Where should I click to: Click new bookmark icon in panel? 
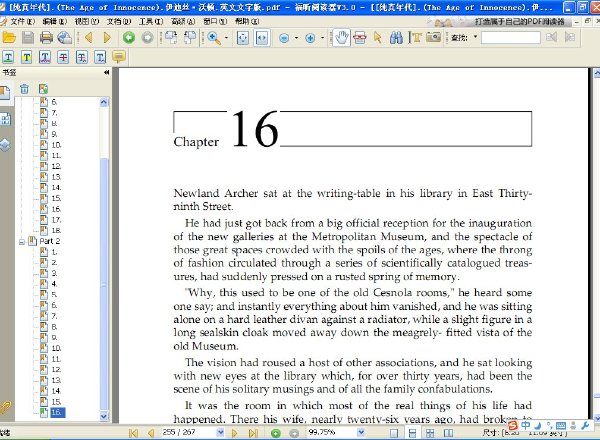coord(43,89)
